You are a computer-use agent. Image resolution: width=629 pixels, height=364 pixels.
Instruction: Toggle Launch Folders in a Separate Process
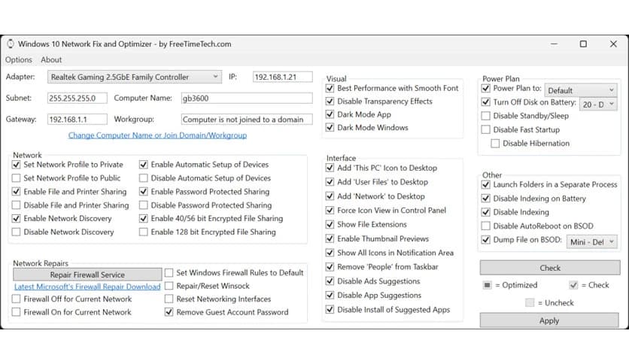tap(486, 184)
